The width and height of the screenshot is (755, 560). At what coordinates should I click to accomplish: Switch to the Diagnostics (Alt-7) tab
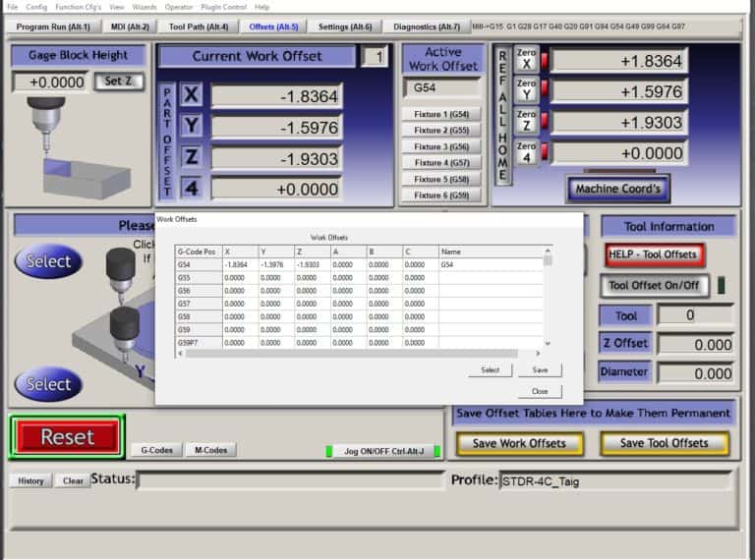[x=426, y=27]
